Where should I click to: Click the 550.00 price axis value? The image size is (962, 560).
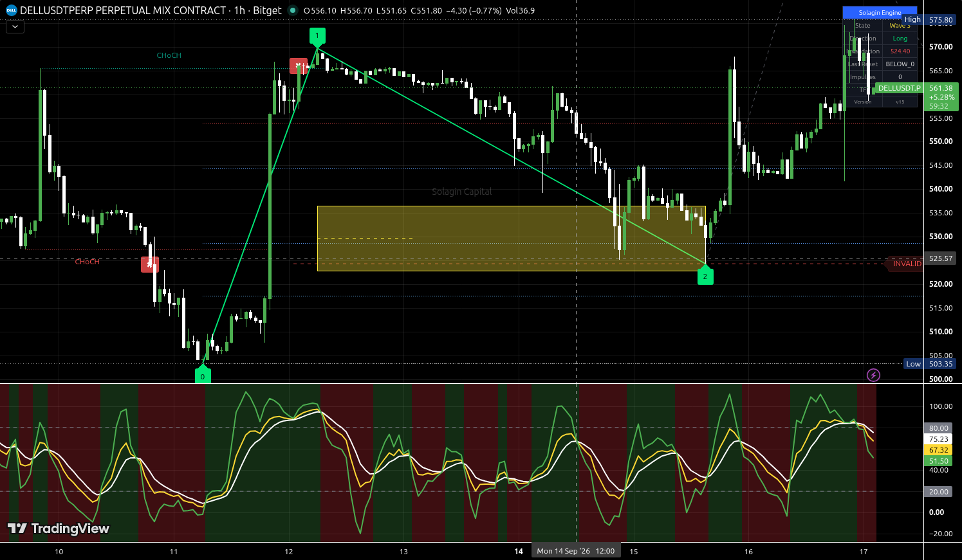(941, 141)
